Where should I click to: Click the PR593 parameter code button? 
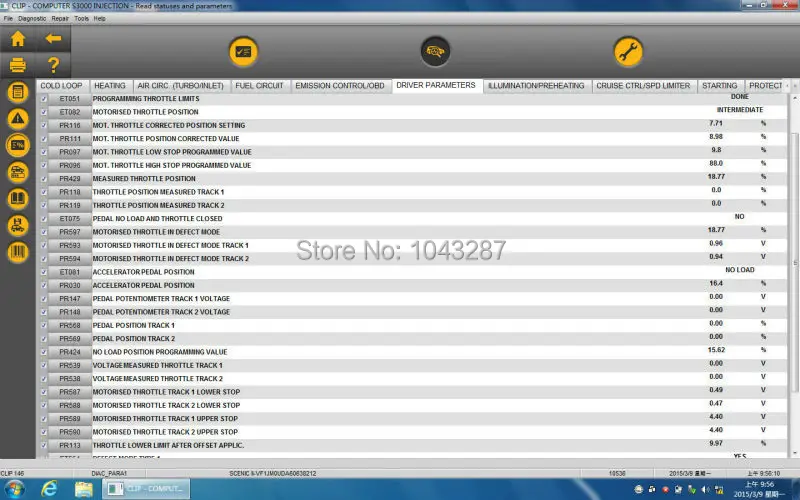click(x=70, y=245)
